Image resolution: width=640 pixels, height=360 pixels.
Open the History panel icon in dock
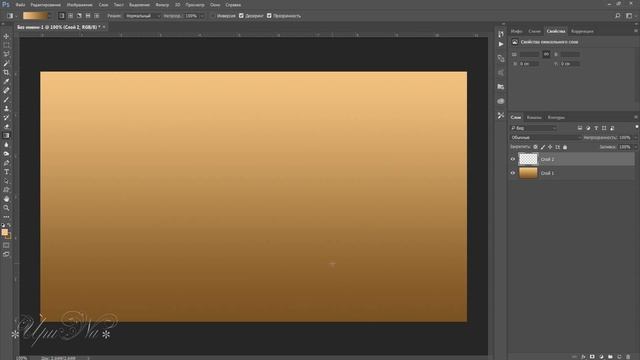[501, 34]
